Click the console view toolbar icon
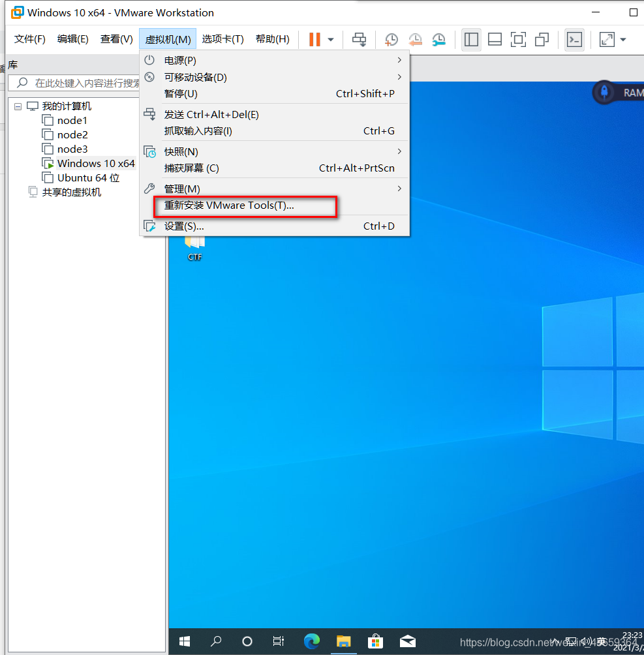This screenshot has height=655, width=644. point(574,40)
